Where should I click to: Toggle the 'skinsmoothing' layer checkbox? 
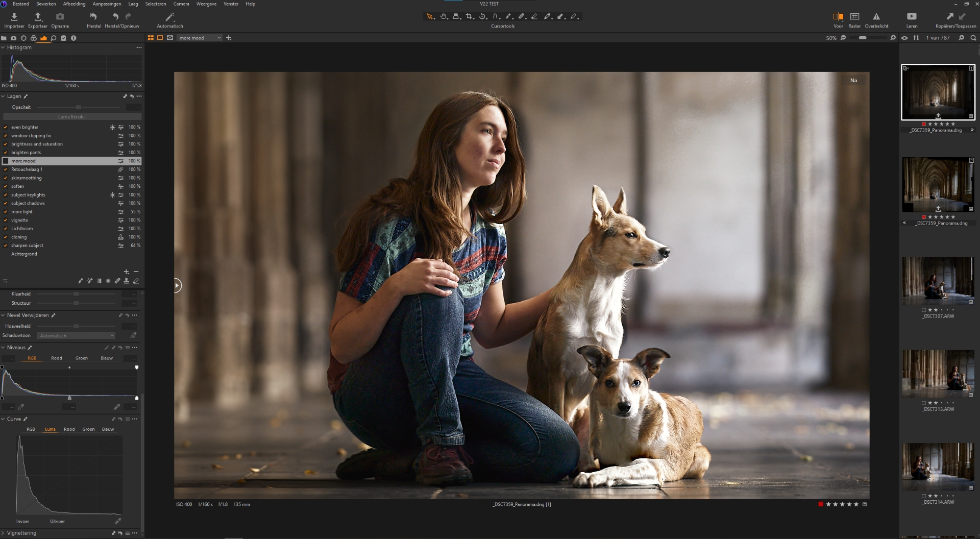click(6, 178)
